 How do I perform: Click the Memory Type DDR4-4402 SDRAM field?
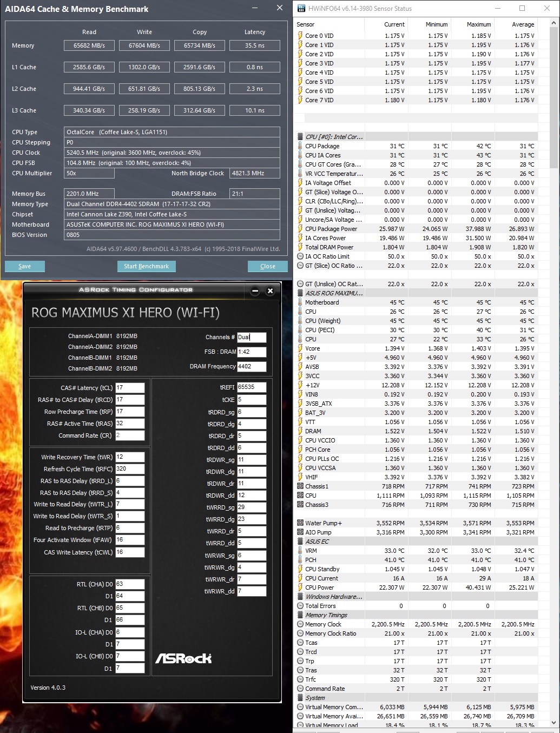[x=172, y=204]
